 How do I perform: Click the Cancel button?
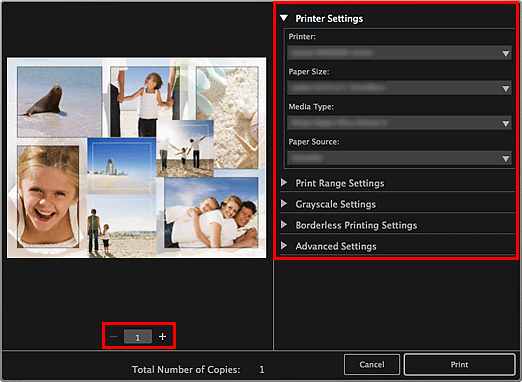372,365
